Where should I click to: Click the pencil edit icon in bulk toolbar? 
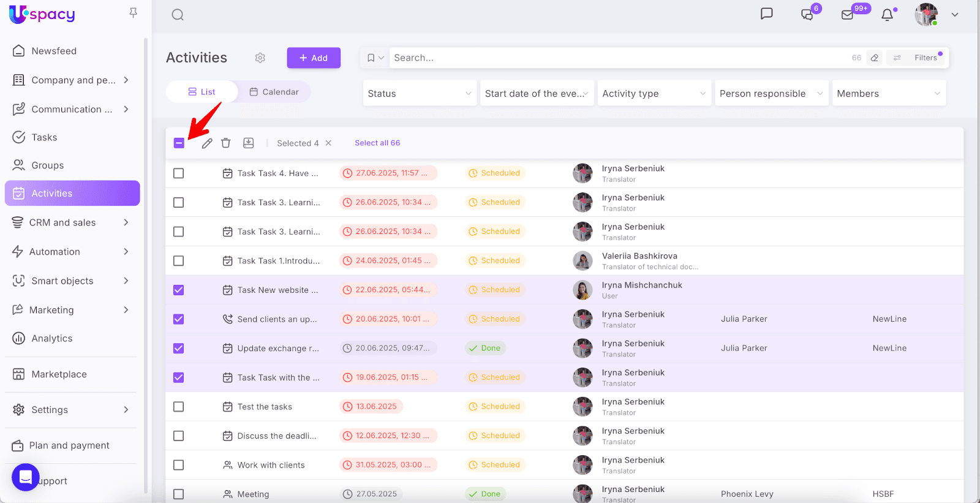207,143
